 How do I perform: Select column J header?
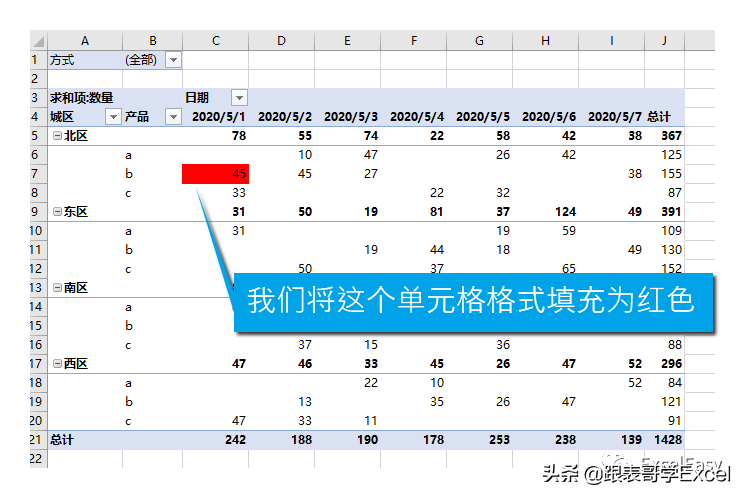[664, 41]
